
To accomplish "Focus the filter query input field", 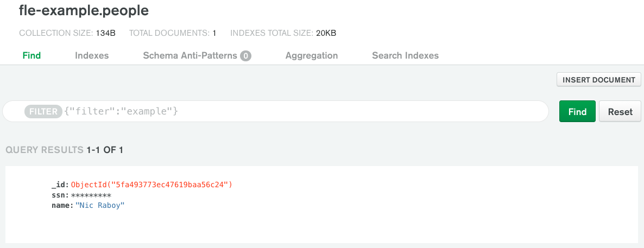I will (x=326, y=112).
